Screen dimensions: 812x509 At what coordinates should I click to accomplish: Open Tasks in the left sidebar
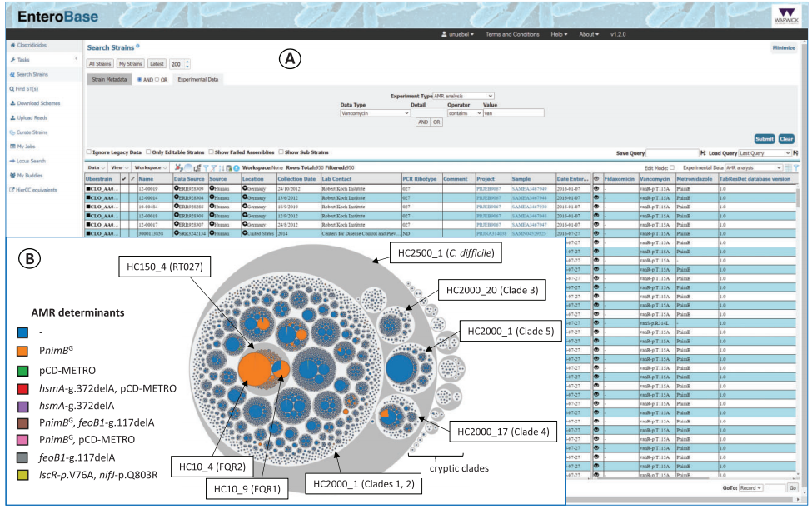20,60
